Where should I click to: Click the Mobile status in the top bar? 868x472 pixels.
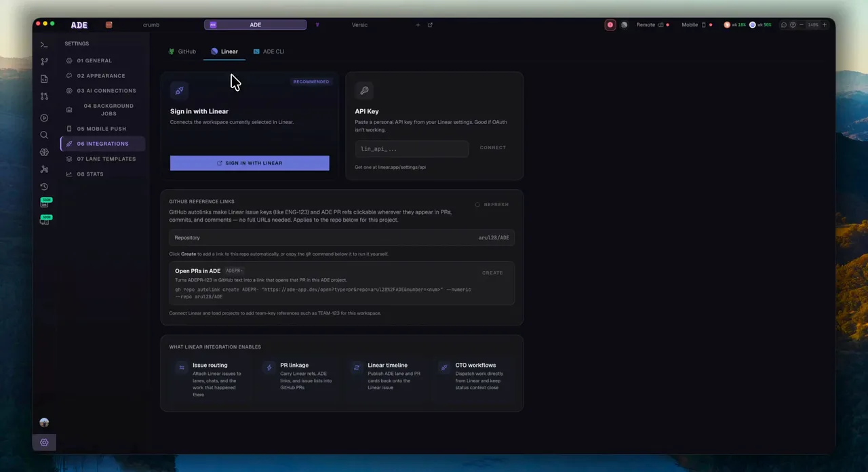tap(697, 25)
